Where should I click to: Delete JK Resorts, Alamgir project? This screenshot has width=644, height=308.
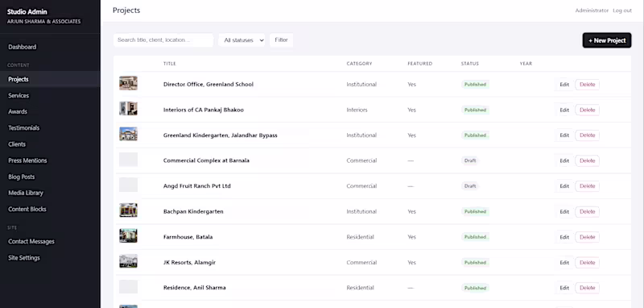tap(588, 263)
